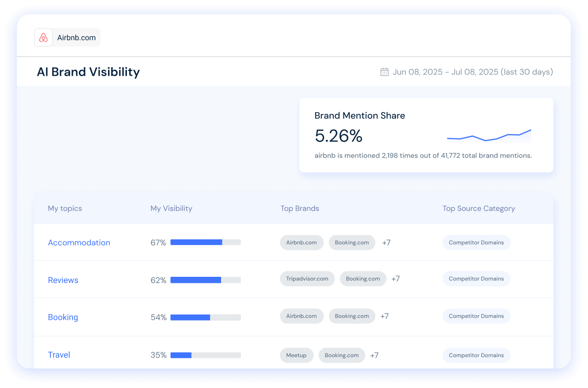Click the Top Source Category column header

click(479, 209)
